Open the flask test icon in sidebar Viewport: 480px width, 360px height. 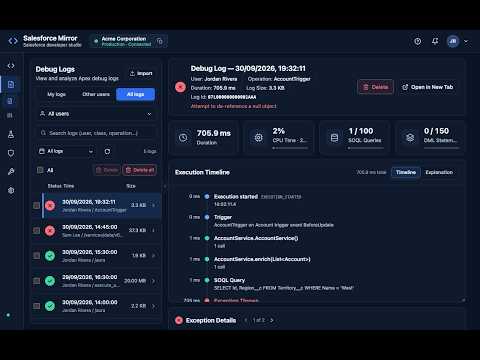click(x=11, y=134)
